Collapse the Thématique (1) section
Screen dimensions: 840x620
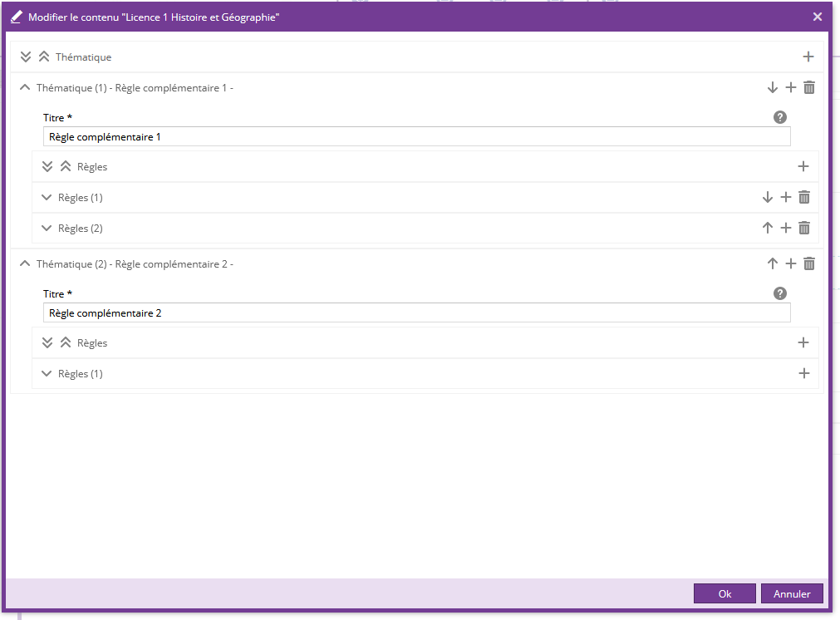click(24, 87)
